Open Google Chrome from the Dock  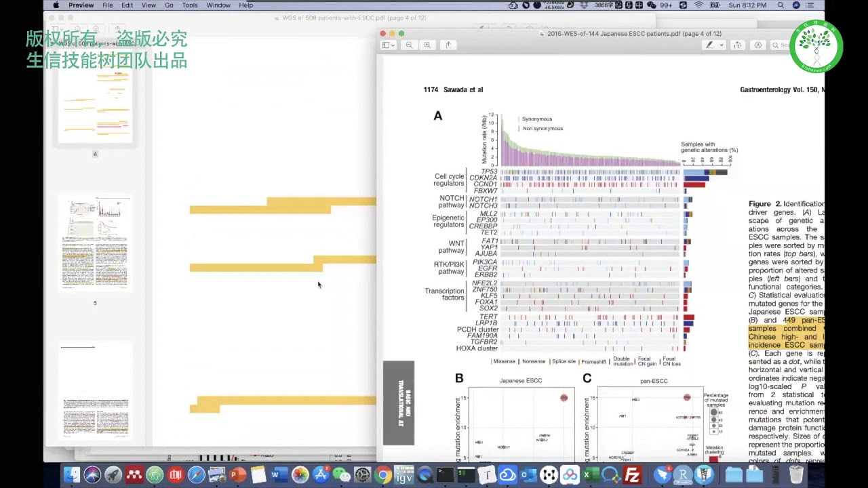click(x=384, y=475)
